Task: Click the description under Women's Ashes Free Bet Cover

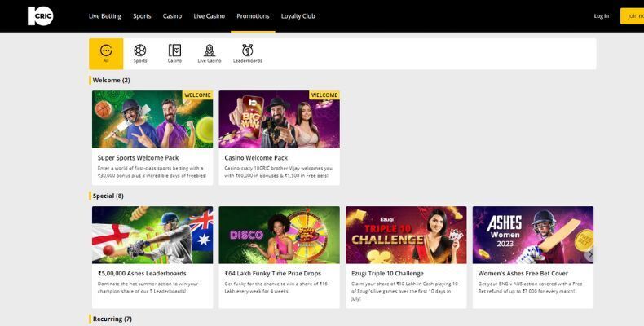Action: 530,288
